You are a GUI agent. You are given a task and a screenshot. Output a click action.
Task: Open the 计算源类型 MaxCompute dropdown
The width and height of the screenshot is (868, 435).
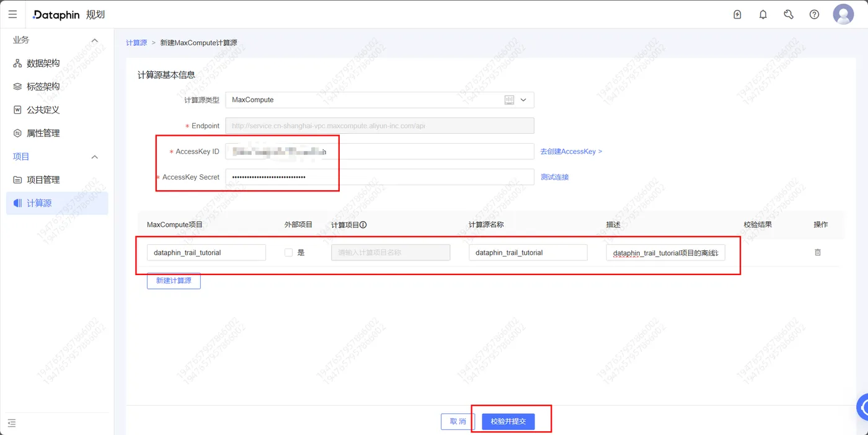(379, 100)
